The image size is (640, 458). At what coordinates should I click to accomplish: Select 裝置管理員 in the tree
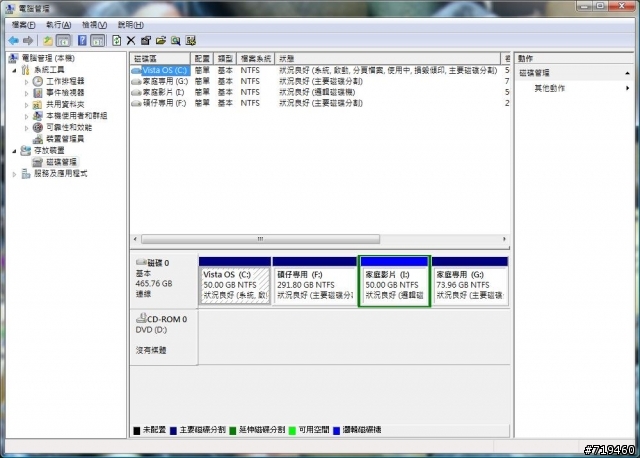click(65, 139)
